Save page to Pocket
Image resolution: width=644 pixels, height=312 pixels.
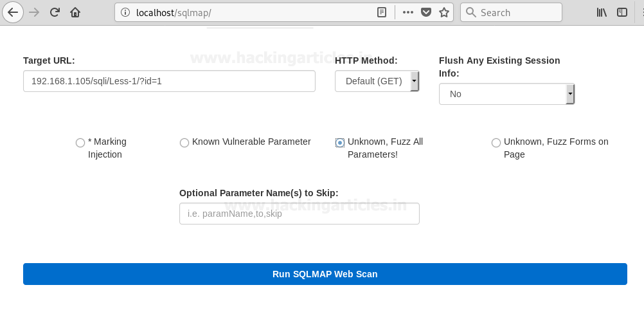tap(426, 12)
